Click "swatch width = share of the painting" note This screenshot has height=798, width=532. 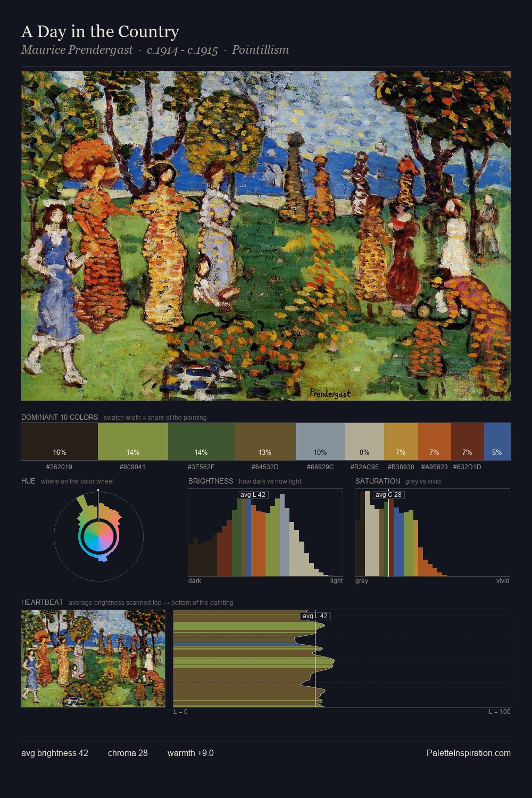click(155, 418)
